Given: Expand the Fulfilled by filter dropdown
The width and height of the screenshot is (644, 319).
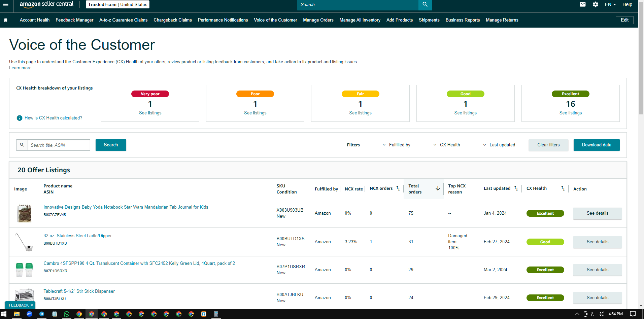Looking at the screenshot, I should 396,145.
